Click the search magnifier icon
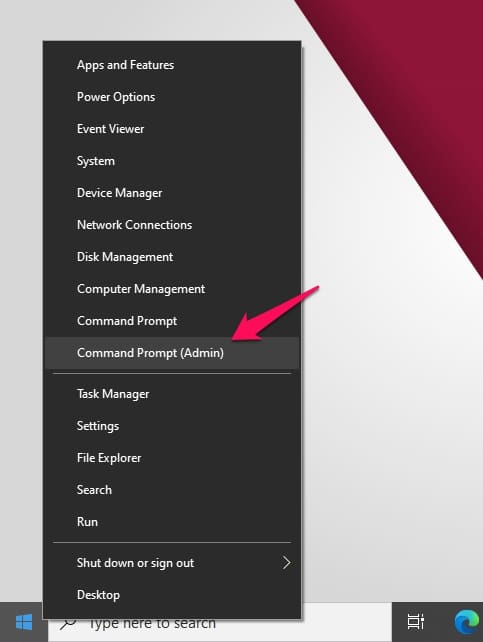Screen dimensions: 483x642 point(68,624)
